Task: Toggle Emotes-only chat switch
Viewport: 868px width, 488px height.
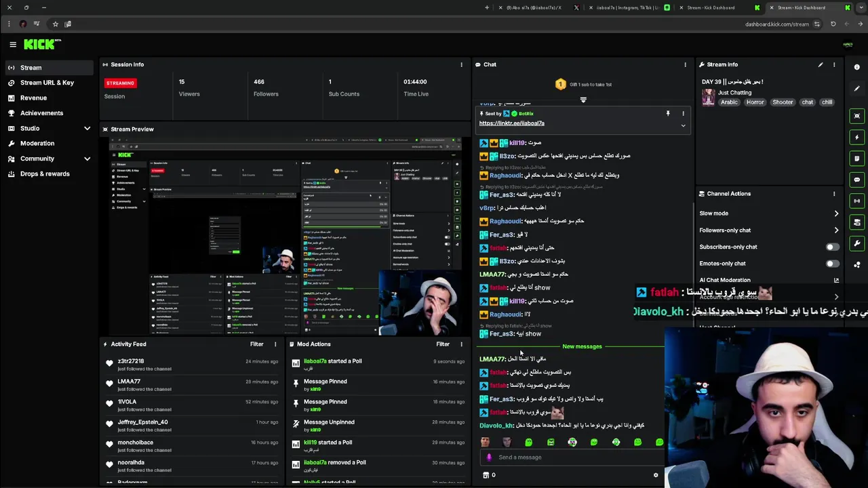Action: (x=832, y=264)
